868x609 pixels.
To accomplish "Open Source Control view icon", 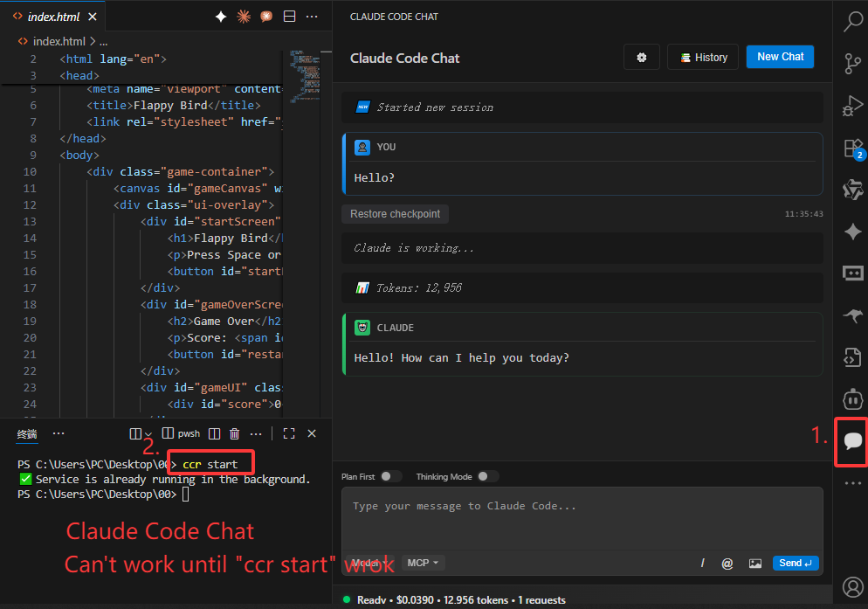I will 853,63.
